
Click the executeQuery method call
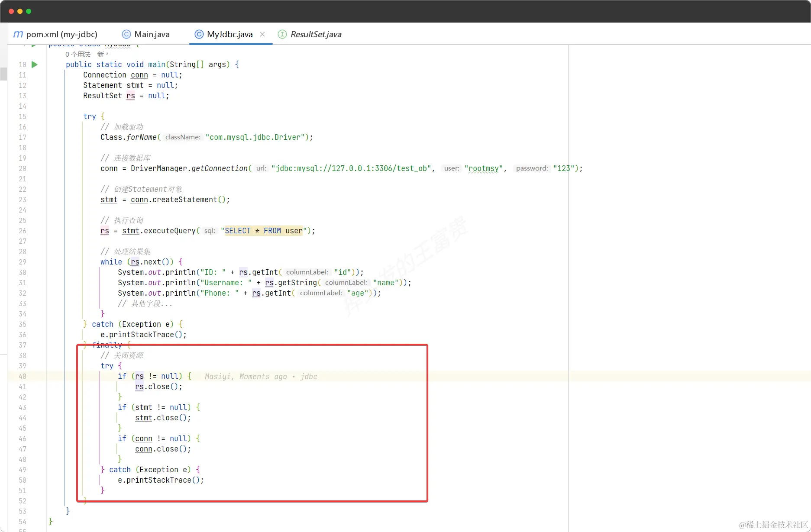(170, 231)
